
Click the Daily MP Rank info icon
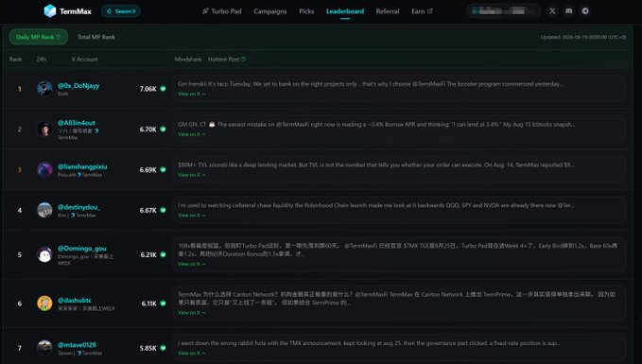pyautogui.click(x=58, y=37)
